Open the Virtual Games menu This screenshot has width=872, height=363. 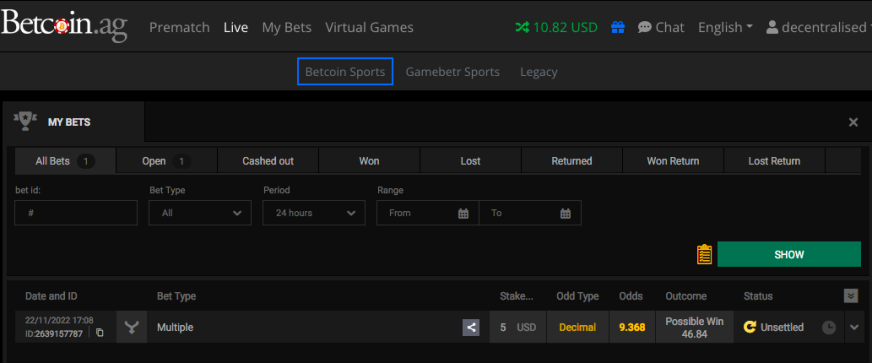tap(369, 27)
